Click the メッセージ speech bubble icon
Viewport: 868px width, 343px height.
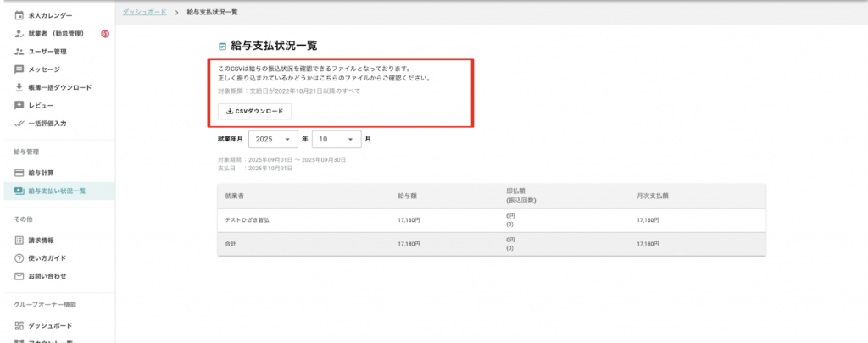pos(19,69)
